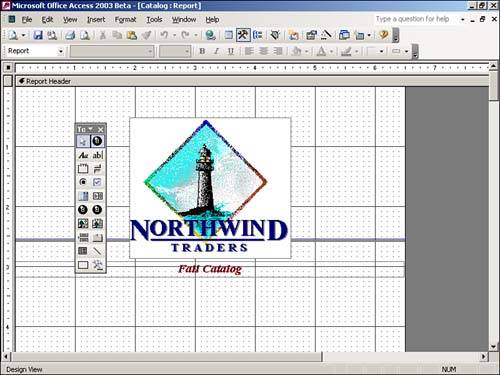Toggle Control Wizards in Toolbox
Screen dimensions: 500x375
(97, 141)
